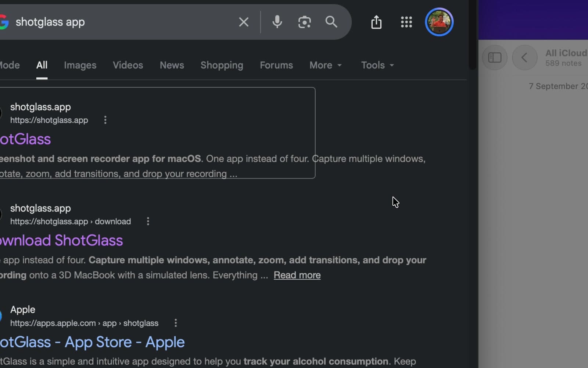Switch to the Images tab
Viewport: 588px width, 368px height.
tap(80, 65)
